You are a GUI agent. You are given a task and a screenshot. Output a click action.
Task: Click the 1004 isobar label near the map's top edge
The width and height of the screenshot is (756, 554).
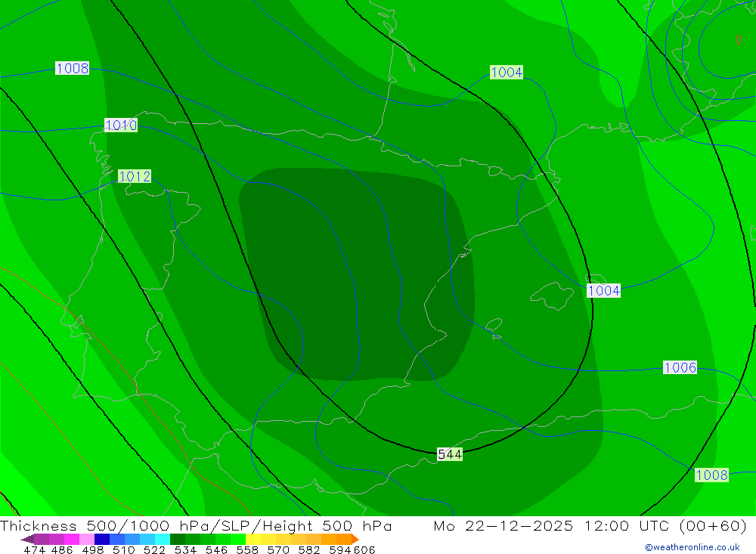507,73
